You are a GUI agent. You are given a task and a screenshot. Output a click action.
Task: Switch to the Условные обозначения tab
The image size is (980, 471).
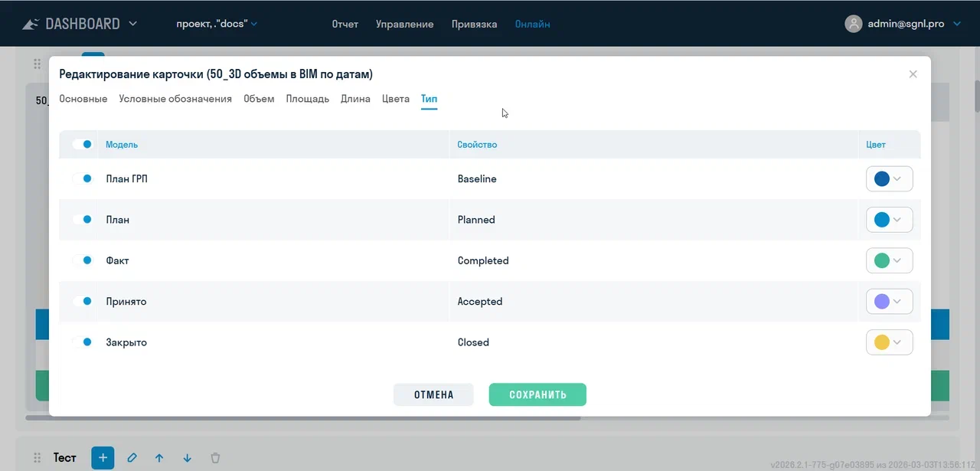175,99
